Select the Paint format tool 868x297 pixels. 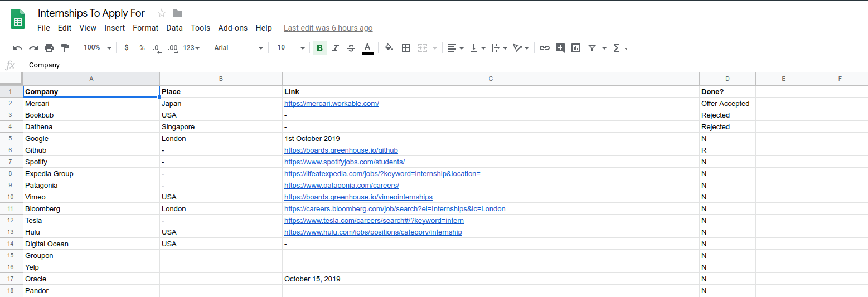pyautogui.click(x=65, y=48)
